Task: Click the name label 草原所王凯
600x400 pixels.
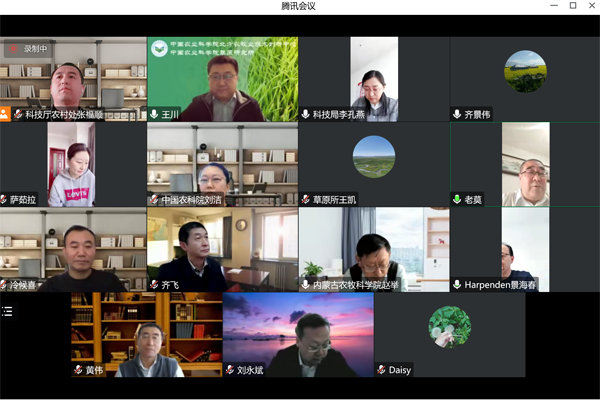Action: (x=334, y=200)
